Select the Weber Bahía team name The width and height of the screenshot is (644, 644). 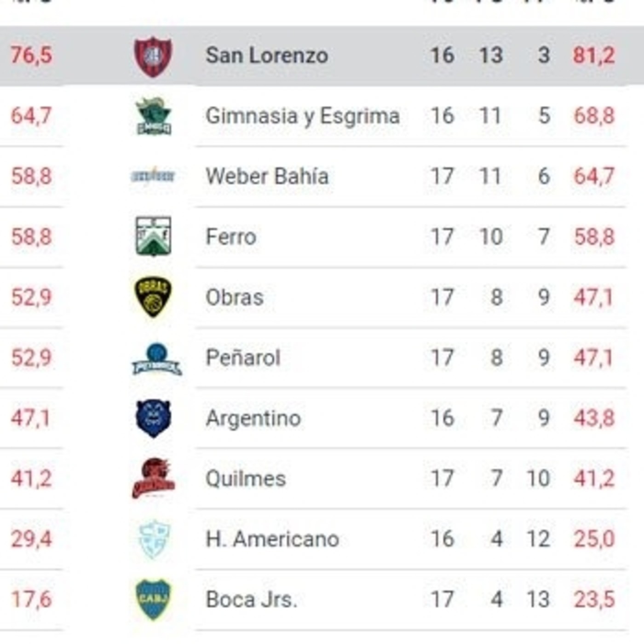coord(267,176)
